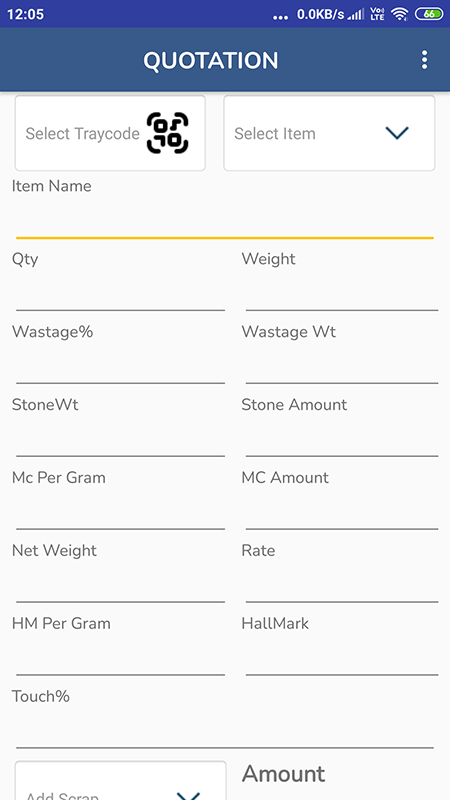Tap the Net Weight field
Viewport: 450px width, 800px height.
[x=120, y=583]
